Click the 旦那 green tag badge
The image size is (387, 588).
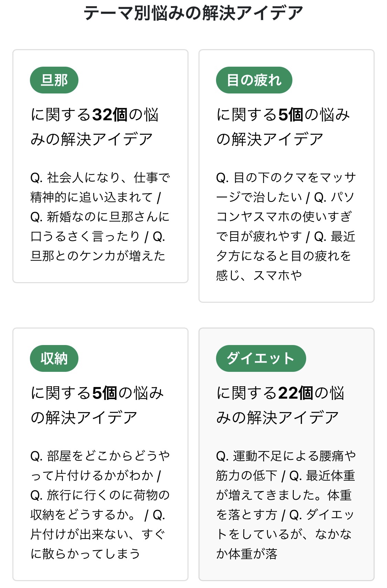pos(54,80)
